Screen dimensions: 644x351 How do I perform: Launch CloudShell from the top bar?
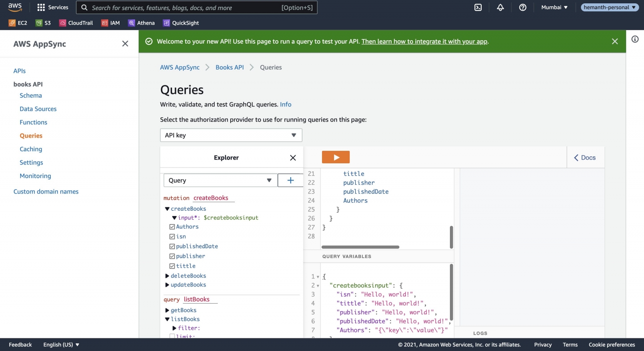[x=478, y=7]
